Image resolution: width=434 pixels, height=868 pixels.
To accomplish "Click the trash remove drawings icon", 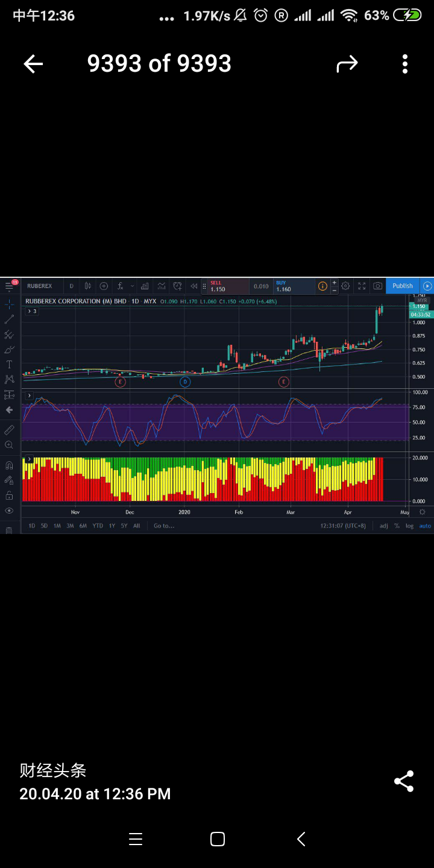I will pos(9,530).
